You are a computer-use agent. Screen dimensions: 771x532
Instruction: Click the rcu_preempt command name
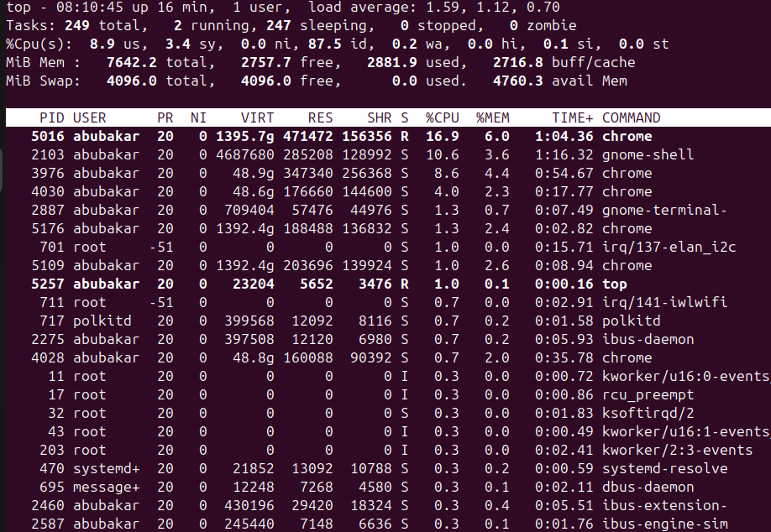click(648, 394)
